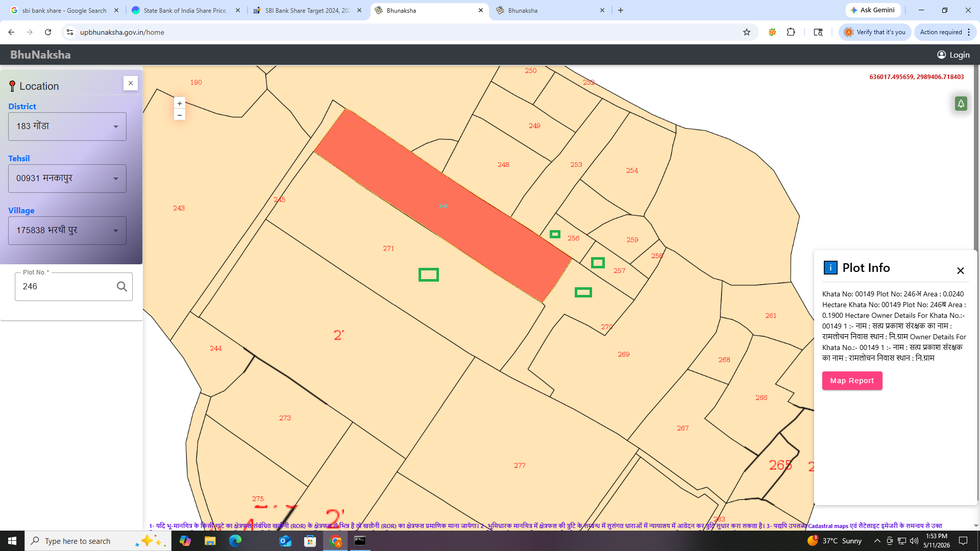Screen dimensions: 980x551
Task: Click the volume icon in the tray
Action: [914, 541]
